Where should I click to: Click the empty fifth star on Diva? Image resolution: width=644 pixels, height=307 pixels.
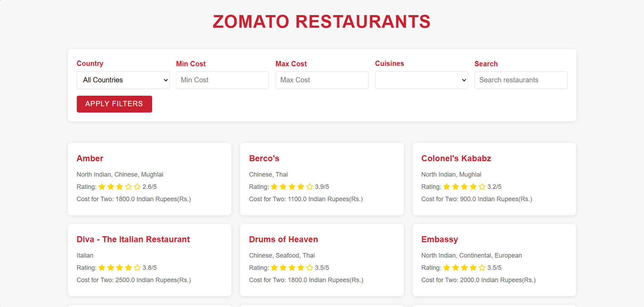137,268
